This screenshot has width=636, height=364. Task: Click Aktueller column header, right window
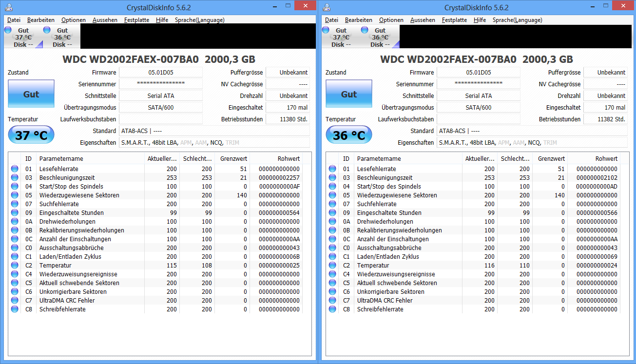point(480,158)
